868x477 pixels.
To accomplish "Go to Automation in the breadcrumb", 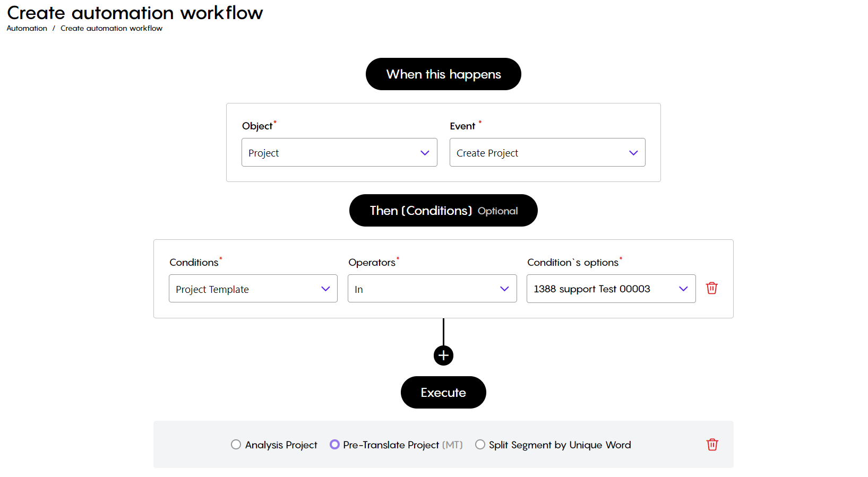I will (27, 28).
